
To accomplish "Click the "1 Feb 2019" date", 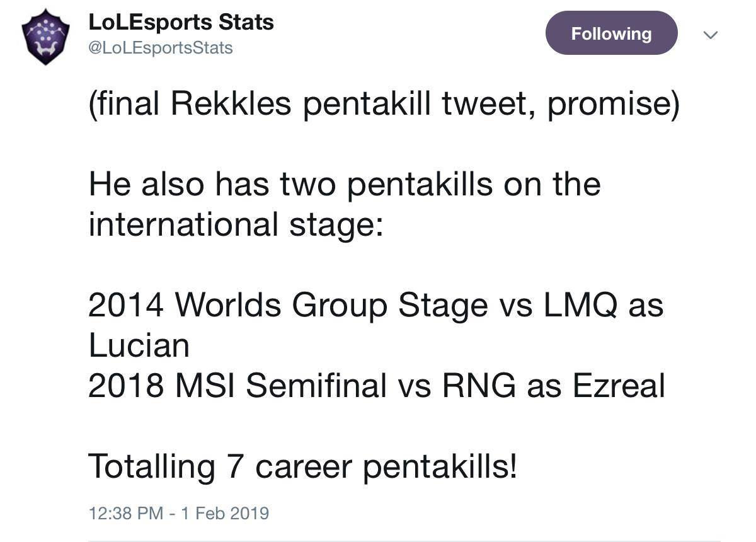I will (224, 513).
